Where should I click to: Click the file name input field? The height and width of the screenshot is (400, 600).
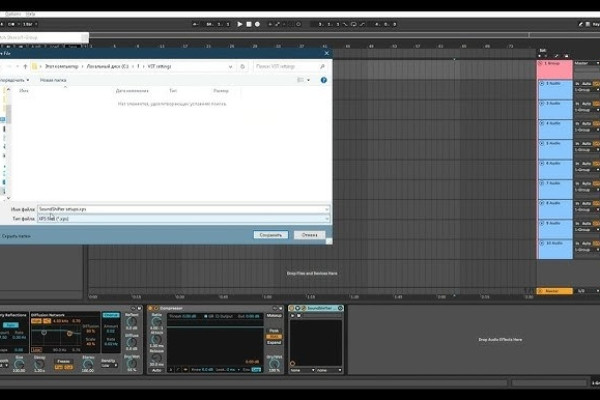(x=183, y=209)
